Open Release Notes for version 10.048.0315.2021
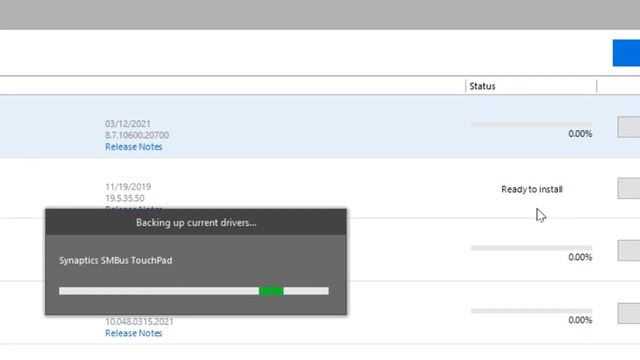This screenshot has width=640, height=360. 133,333
